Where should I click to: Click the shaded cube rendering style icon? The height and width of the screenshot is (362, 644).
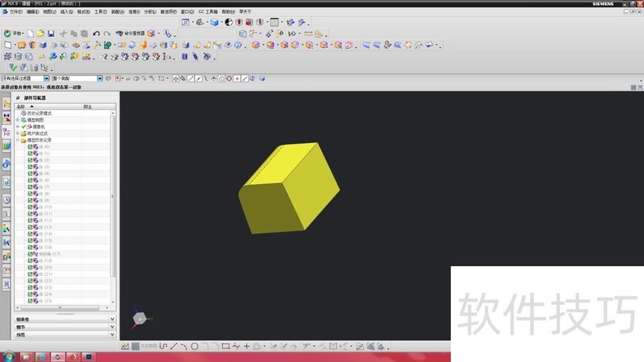[214, 23]
